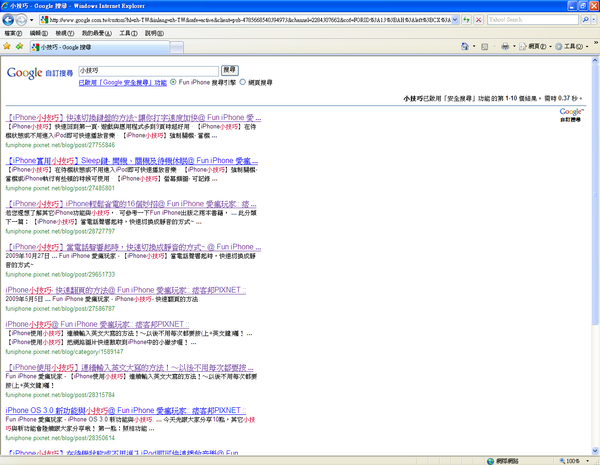Click the page scrollbar down arrow
Image resolution: width=600 pixels, height=465 pixels.
coord(595,451)
